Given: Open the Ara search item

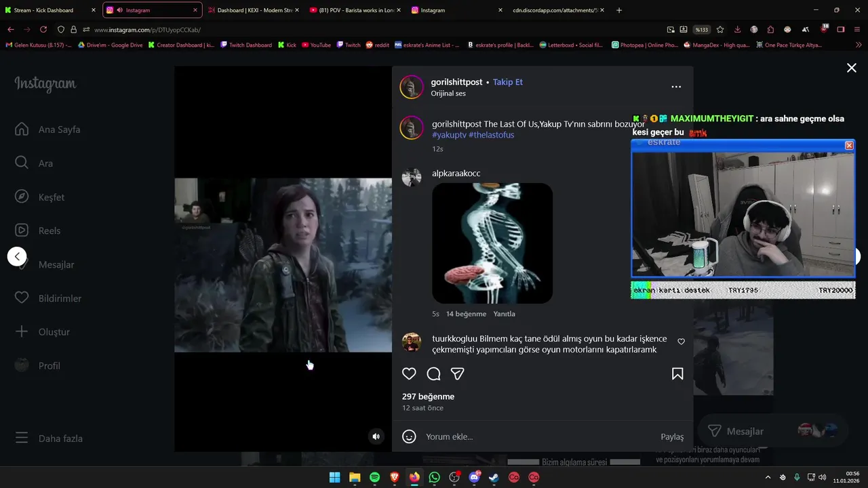Looking at the screenshot, I should pyautogui.click(x=33, y=163).
